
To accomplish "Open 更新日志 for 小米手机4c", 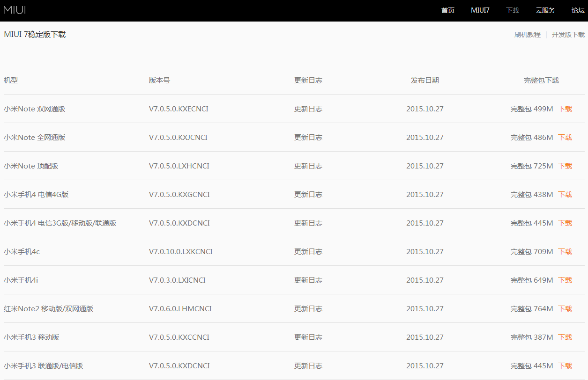I will pos(308,252).
